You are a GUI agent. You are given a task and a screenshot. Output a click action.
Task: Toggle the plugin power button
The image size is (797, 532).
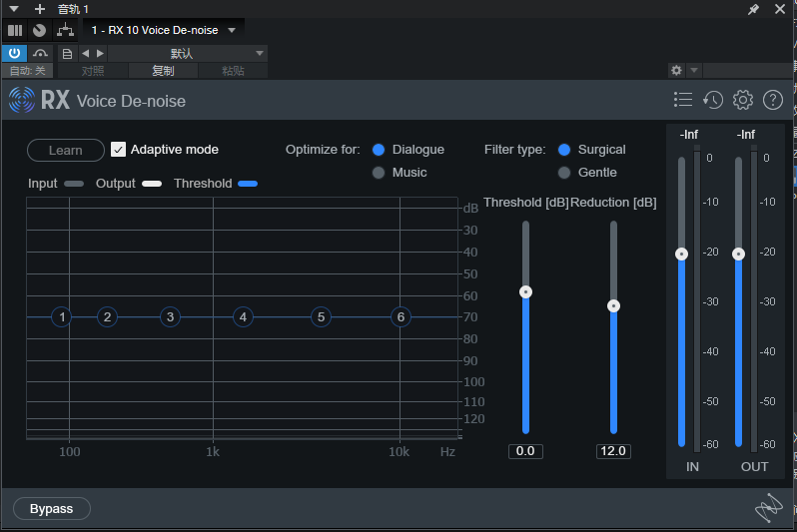click(x=15, y=53)
